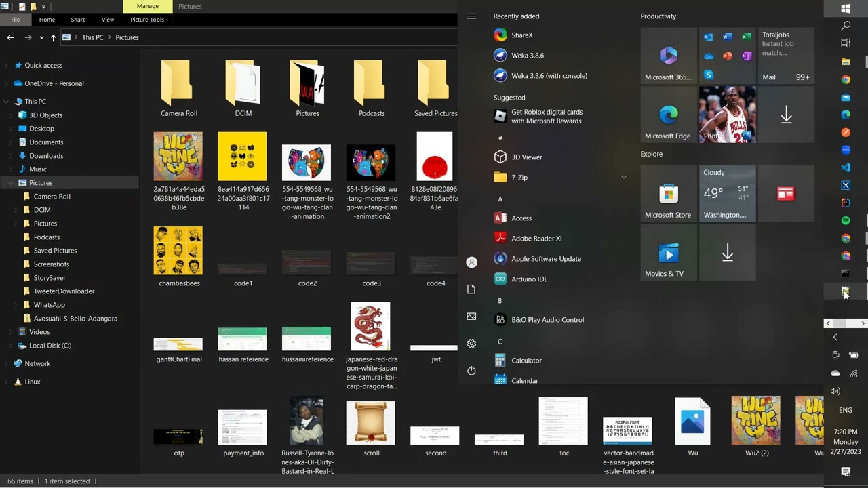
Task: Select Screenshots folder in tree
Action: point(52,264)
